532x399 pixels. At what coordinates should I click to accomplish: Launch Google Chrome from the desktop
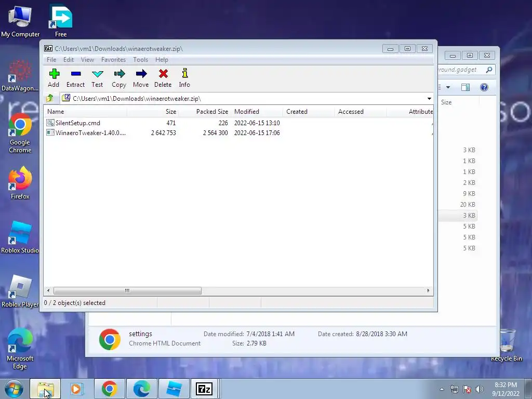(20, 132)
